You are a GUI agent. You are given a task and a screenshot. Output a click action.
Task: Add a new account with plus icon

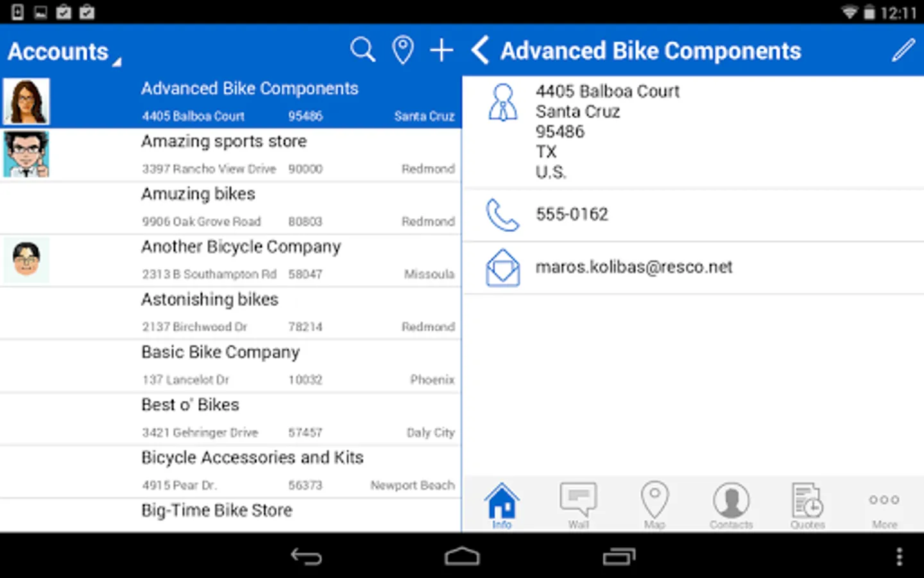coord(441,50)
